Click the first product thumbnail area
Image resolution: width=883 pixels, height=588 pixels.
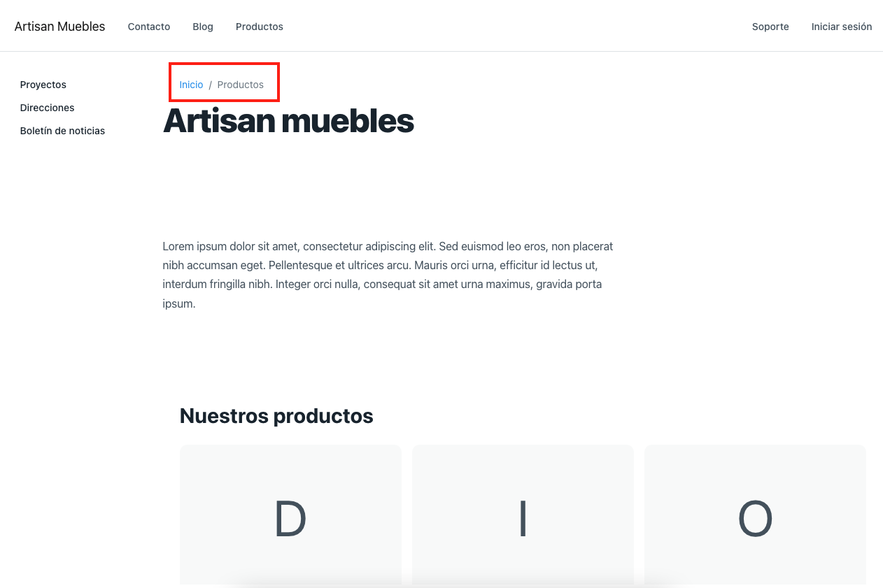tap(290, 514)
